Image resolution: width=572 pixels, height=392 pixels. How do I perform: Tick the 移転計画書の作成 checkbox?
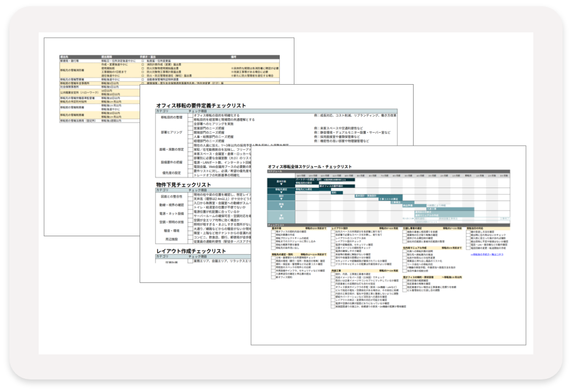coord(273,235)
